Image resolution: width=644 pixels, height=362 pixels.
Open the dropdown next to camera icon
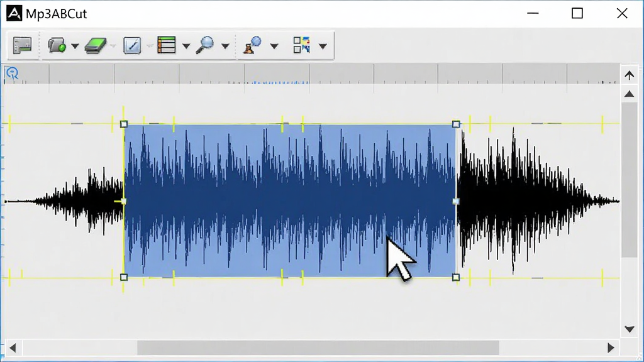point(75,46)
